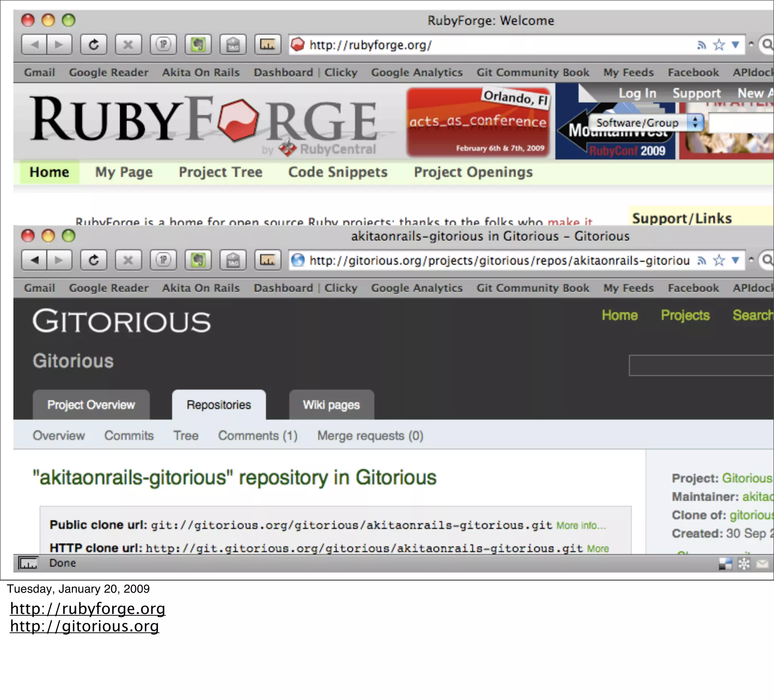The height and width of the screenshot is (700, 774).
Task: Click the snowflake icon in status bar
Action: click(744, 563)
